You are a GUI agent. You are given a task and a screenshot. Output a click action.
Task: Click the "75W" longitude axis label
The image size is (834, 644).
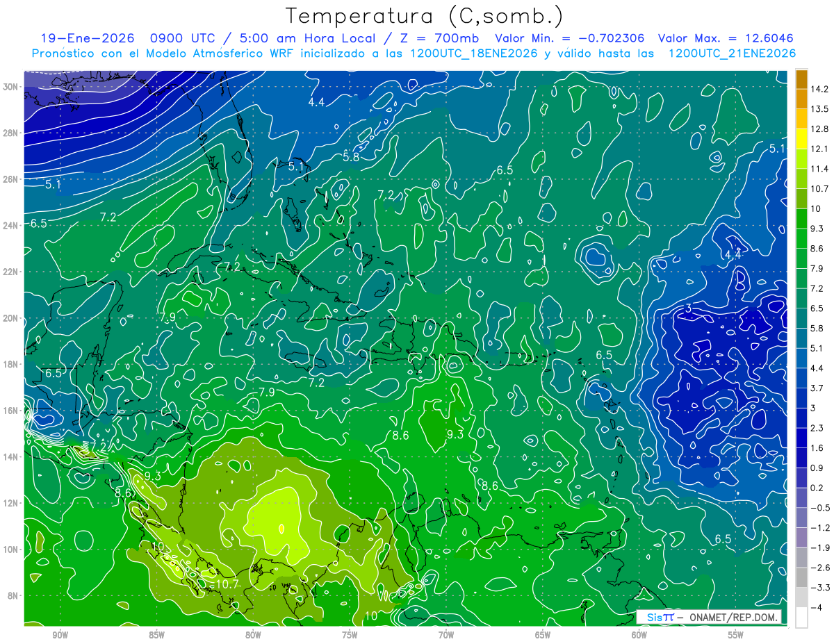coord(350,635)
